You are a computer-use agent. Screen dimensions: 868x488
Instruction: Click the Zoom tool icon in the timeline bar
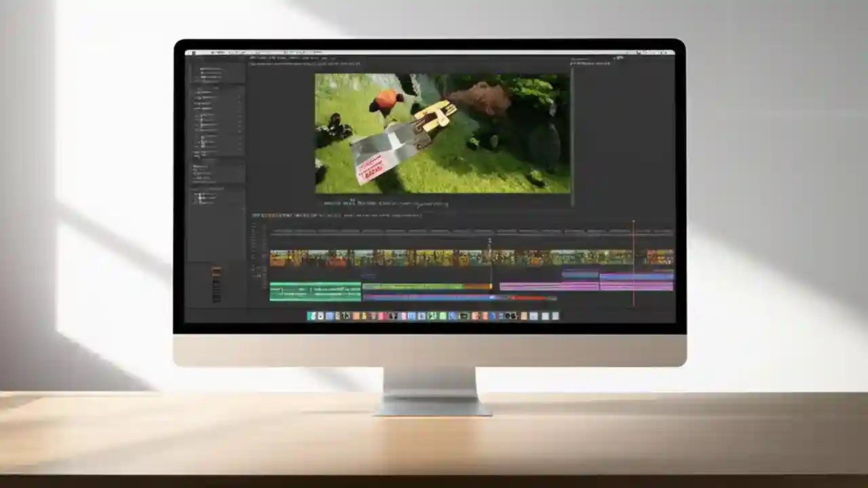tap(298, 215)
